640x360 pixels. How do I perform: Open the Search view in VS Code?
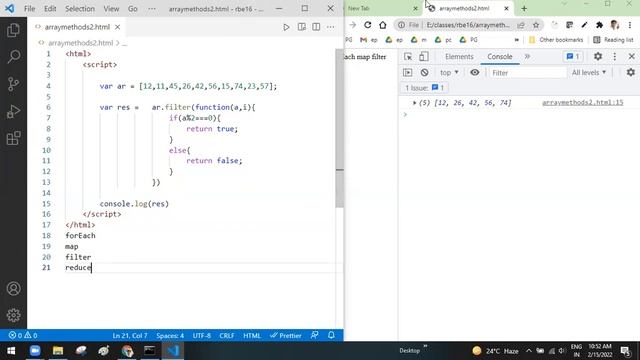(13, 57)
